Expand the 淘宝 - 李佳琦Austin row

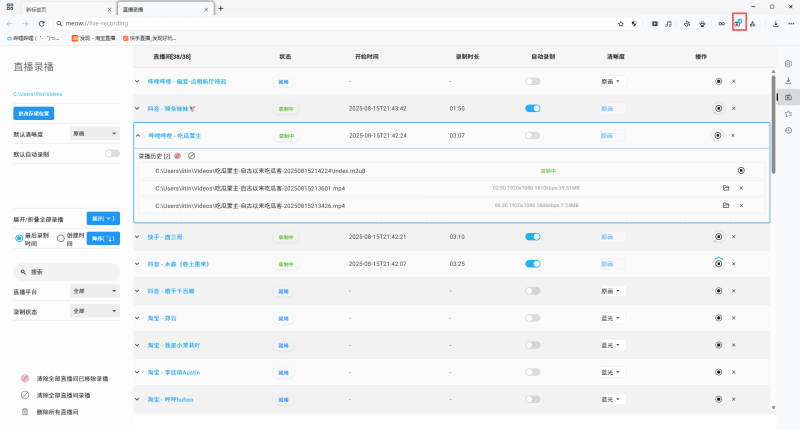pos(137,372)
